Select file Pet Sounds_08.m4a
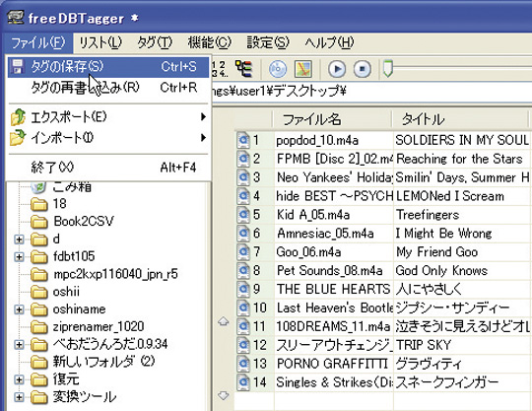The image size is (532, 411). (x=329, y=270)
